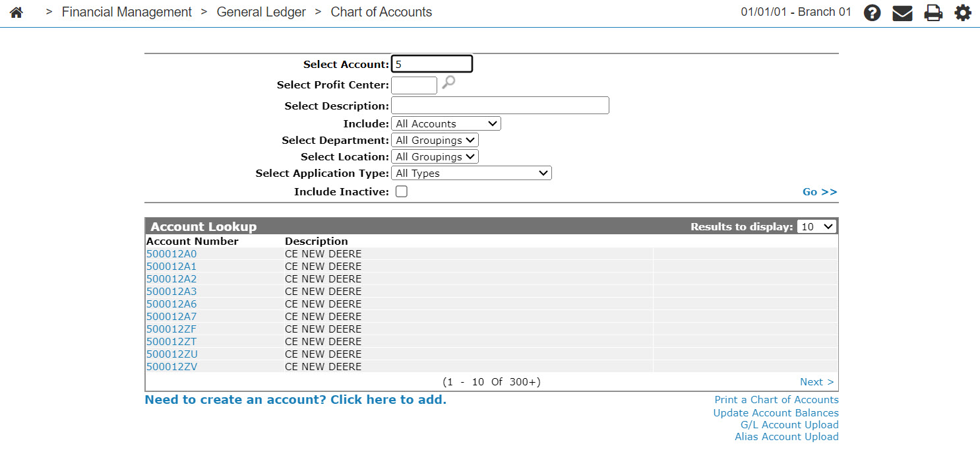Open G/L Account Upload link
This screenshot has height=452, width=980.
pos(789,425)
